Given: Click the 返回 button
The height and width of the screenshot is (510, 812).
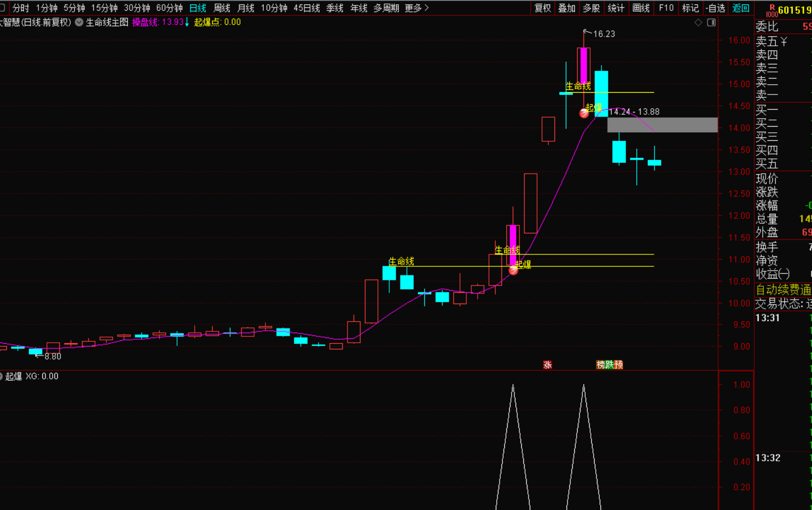Looking at the screenshot, I should tap(741, 8).
